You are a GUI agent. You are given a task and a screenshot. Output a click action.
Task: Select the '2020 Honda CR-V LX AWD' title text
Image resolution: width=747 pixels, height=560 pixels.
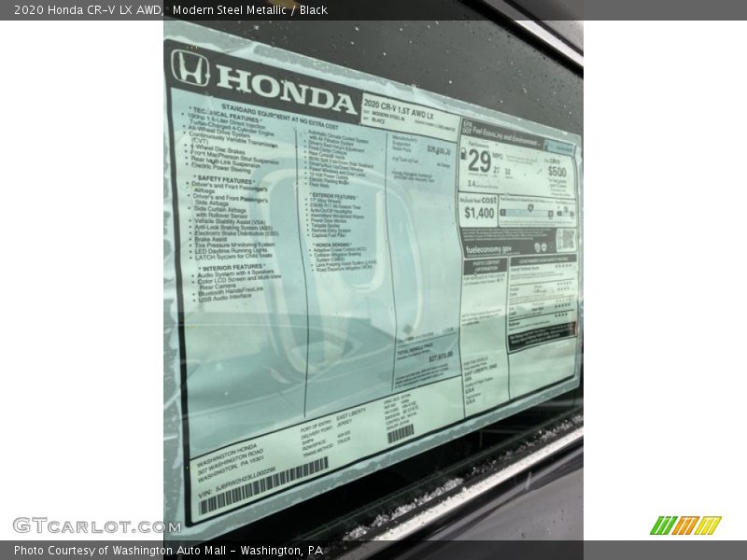tap(89, 9)
